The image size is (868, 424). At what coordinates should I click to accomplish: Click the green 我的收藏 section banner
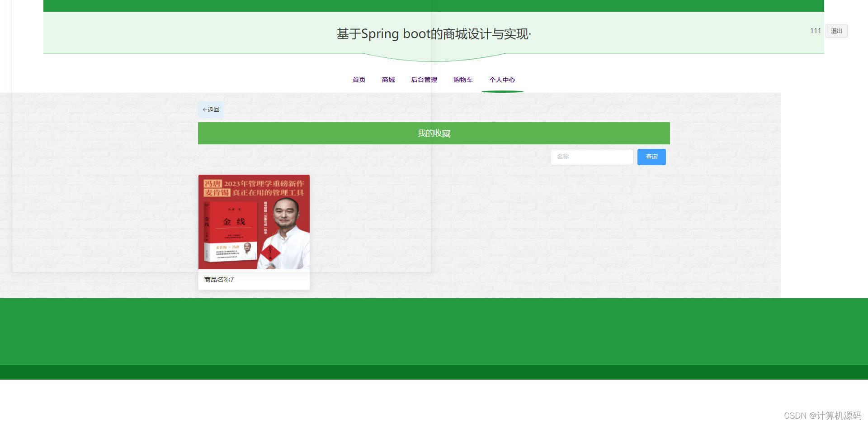point(434,133)
